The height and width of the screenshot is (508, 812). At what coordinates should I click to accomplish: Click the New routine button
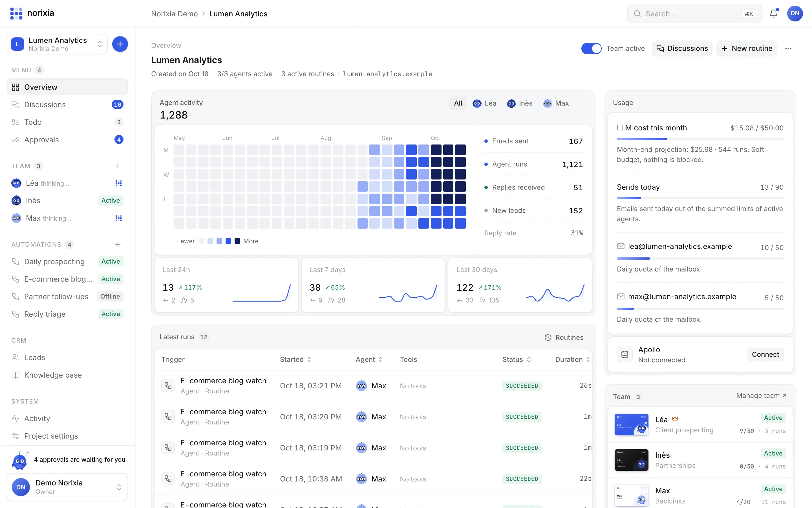[x=747, y=48]
